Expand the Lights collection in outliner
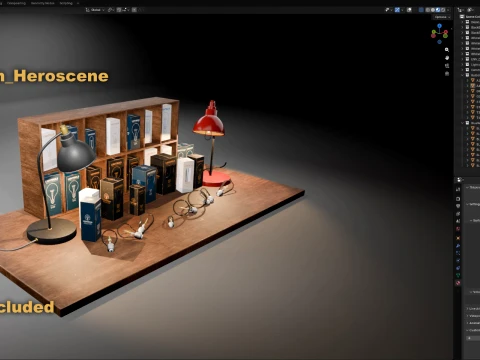Viewport: 480px width, 360px height. pyautogui.click(x=462, y=64)
